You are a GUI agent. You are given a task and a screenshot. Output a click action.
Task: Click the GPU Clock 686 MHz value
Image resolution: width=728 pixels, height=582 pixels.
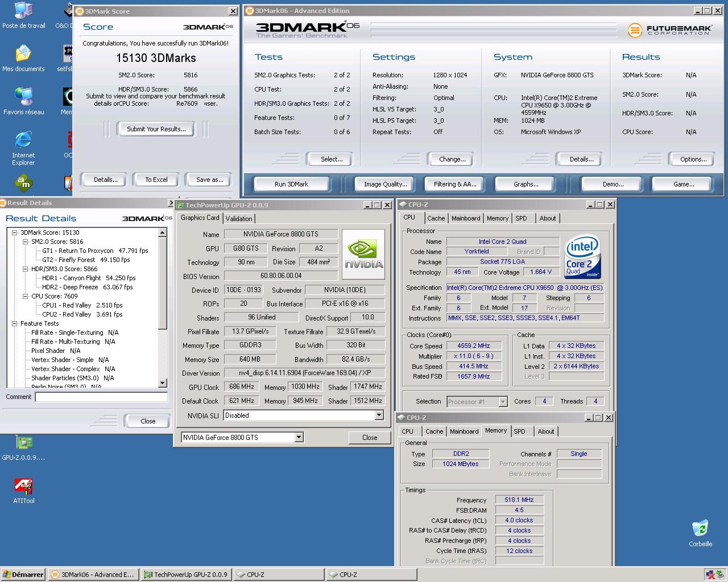tap(242, 386)
